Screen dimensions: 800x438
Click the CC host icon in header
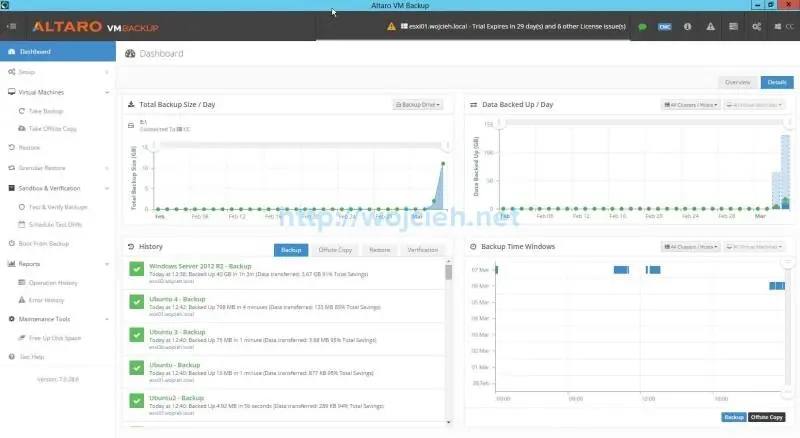click(784, 27)
